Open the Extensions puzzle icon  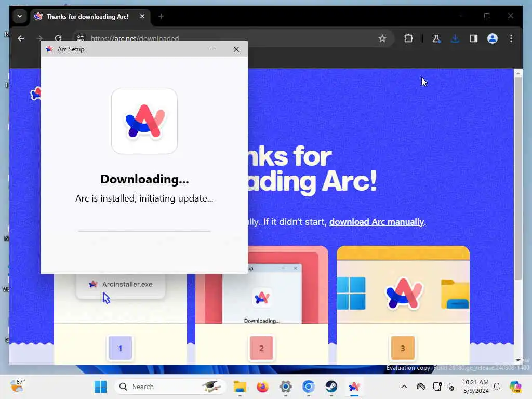408,38
